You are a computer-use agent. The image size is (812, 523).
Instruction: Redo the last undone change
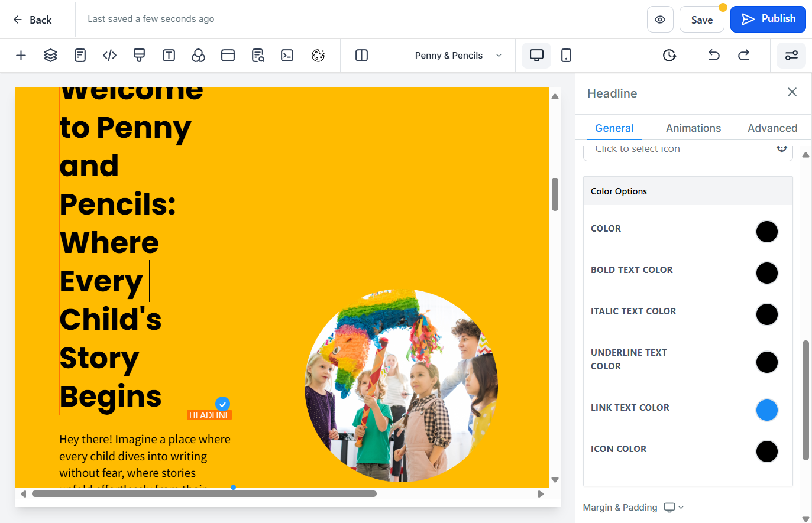coord(743,56)
